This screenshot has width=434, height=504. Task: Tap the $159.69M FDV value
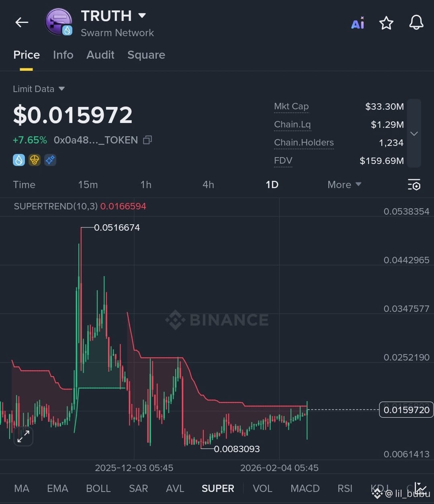[382, 161]
